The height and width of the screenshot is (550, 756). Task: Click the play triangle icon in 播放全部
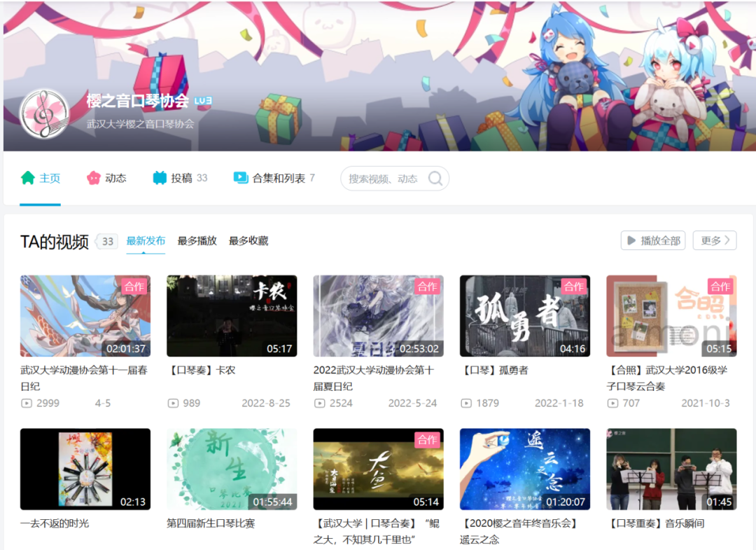(631, 240)
